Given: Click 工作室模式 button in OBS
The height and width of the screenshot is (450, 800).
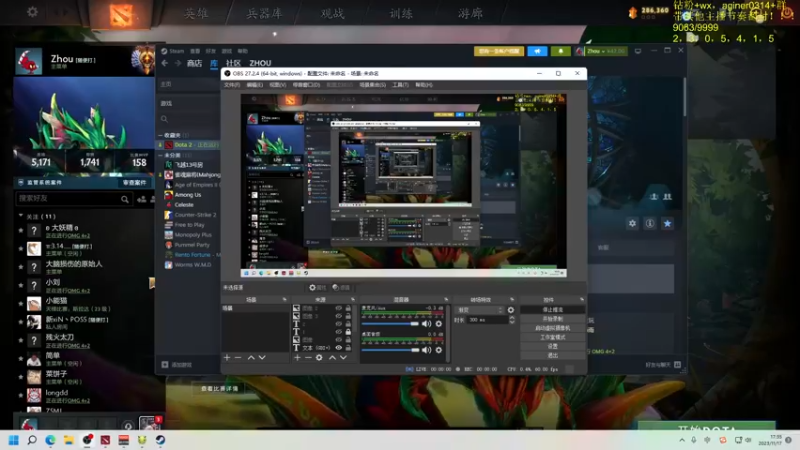Looking at the screenshot, I should 552,337.
